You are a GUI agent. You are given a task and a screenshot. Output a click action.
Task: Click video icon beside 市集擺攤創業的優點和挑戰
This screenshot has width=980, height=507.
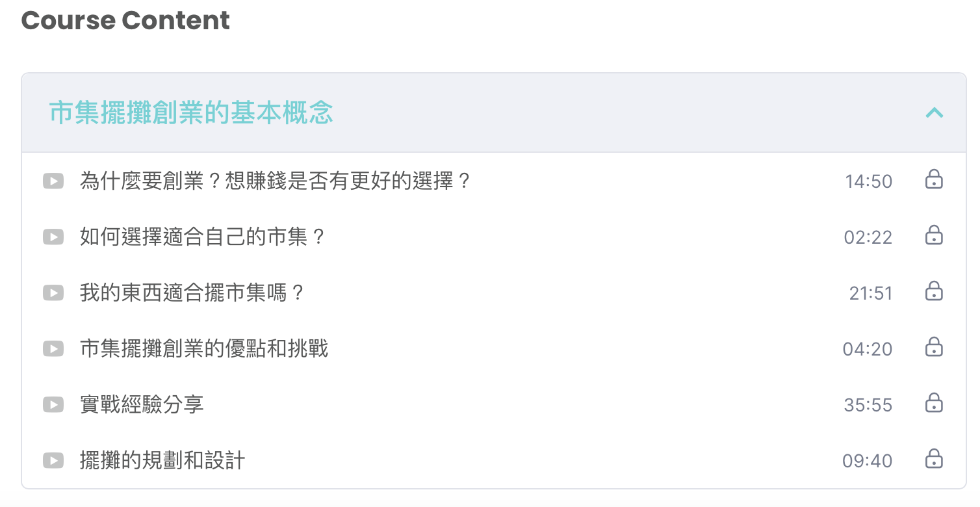pyautogui.click(x=53, y=349)
